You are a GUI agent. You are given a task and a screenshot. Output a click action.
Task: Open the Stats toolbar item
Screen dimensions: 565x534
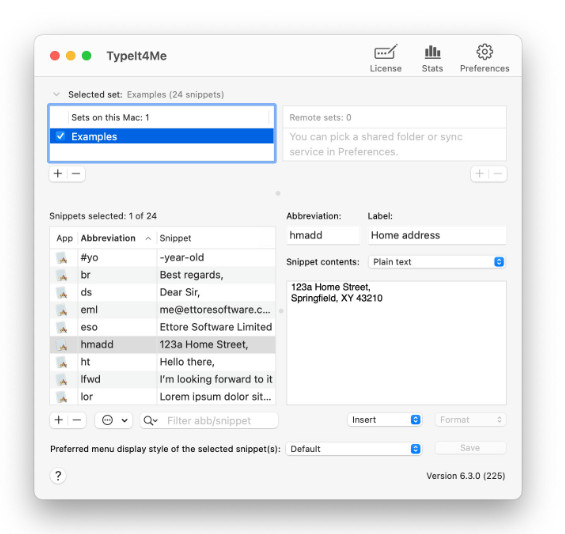click(432, 58)
